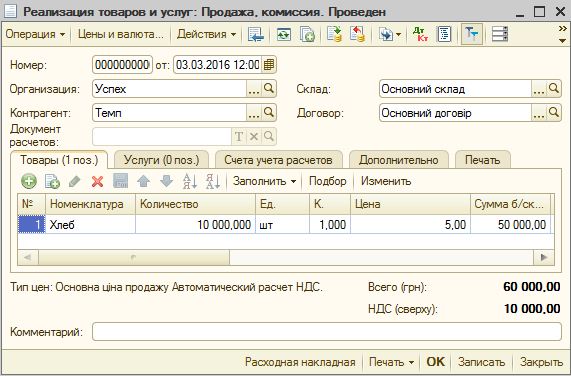Open the Счета учета расчетов tab
This screenshot has width=571, height=376.
tap(278, 160)
